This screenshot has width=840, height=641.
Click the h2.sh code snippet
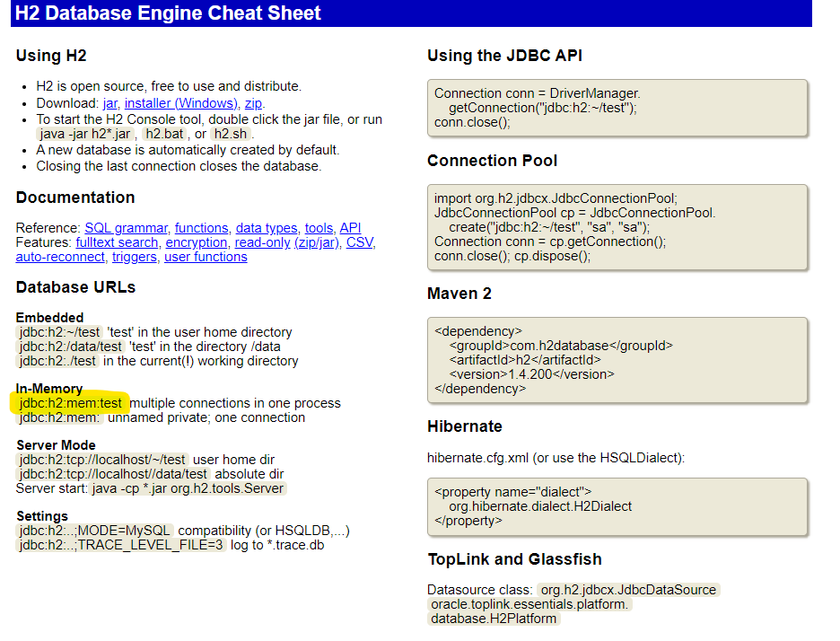[231, 134]
